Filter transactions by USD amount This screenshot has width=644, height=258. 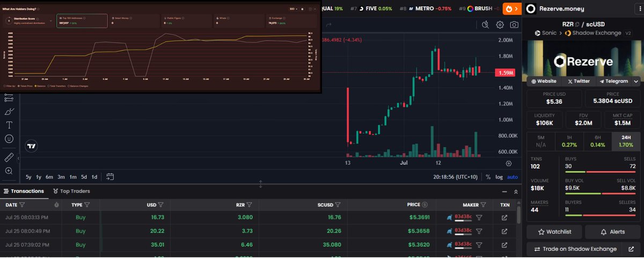[160, 205]
